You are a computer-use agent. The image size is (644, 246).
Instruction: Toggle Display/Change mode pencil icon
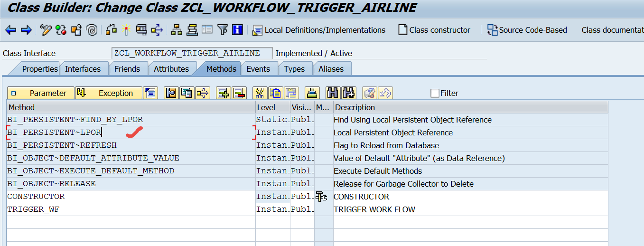46,30
